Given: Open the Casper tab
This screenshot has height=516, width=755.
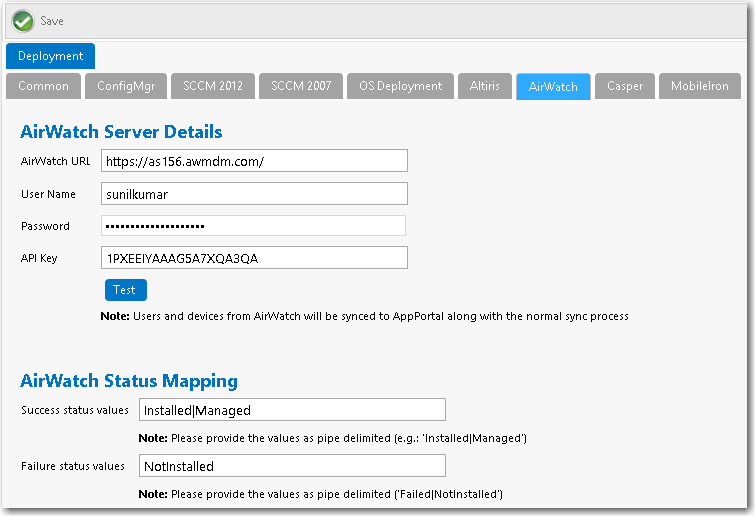Looking at the screenshot, I should pyautogui.click(x=625, y=86).
